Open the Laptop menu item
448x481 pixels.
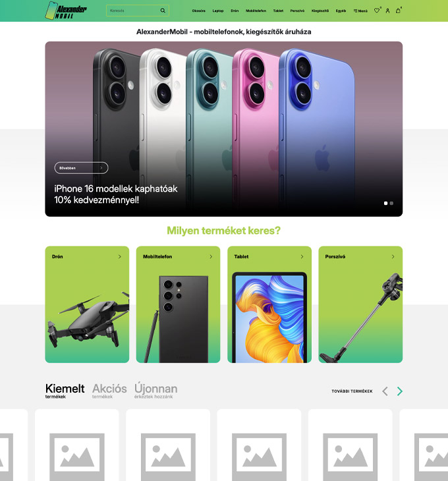click(218, 11)
